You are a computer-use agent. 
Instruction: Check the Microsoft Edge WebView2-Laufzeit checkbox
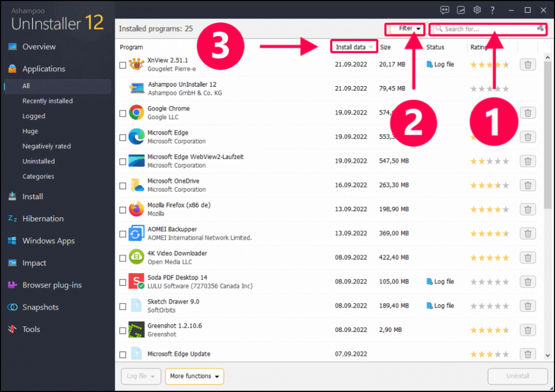click(x=123, y=161)
